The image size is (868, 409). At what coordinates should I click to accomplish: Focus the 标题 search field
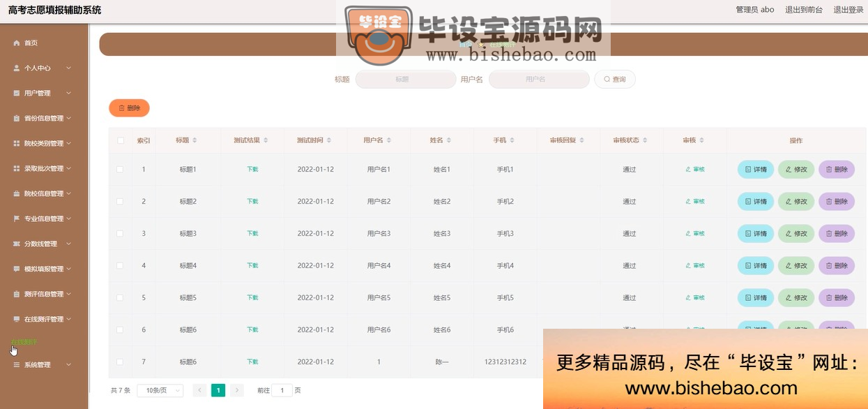[405, 80]
